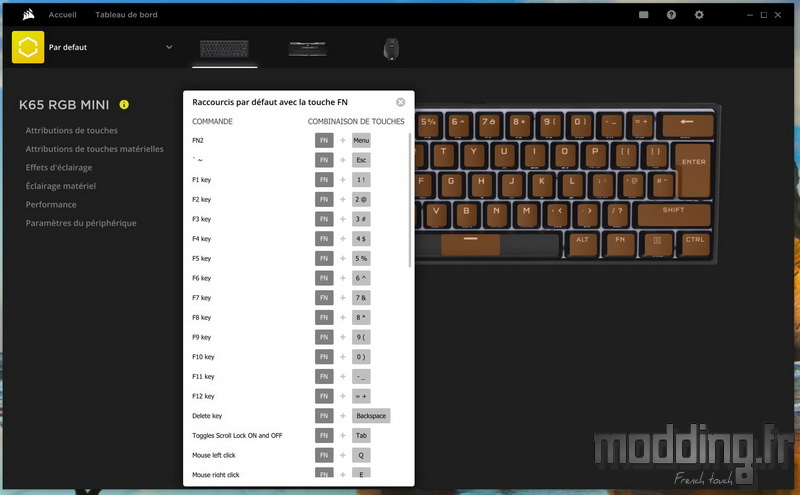Click the Esc key chip
The width and height of the screenshot is (800, 495).
(x=361, y=160)
